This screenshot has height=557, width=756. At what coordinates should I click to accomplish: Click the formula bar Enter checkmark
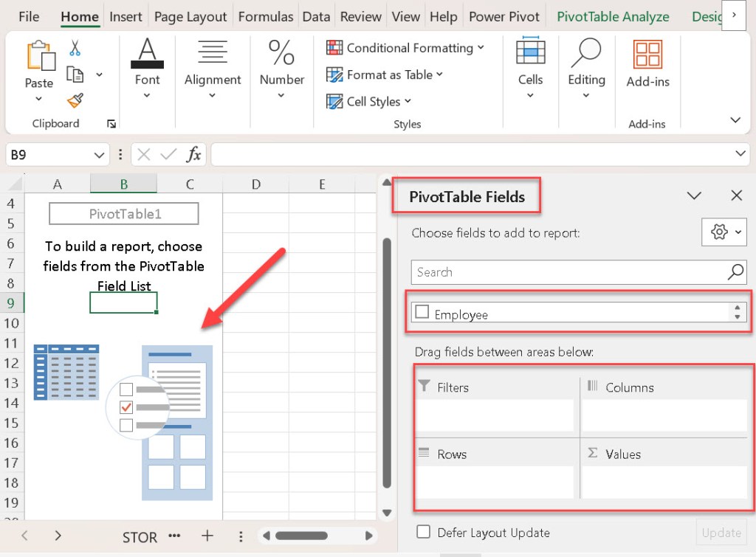pos(168,155)
